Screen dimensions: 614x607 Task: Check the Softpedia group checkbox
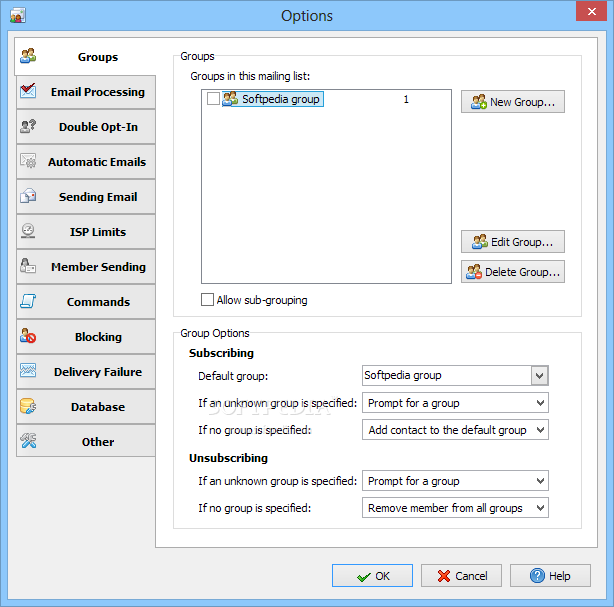pyautogui.click(x=213, y=99)
